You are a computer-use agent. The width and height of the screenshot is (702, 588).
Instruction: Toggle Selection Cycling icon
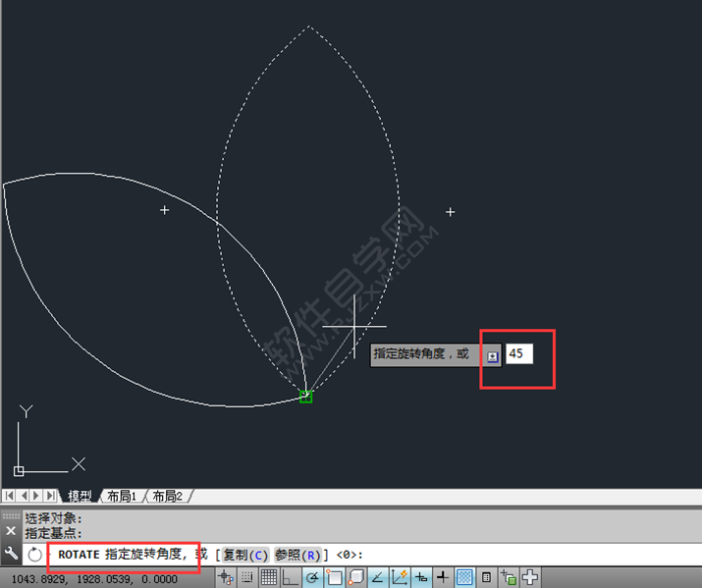pos(509,577)
